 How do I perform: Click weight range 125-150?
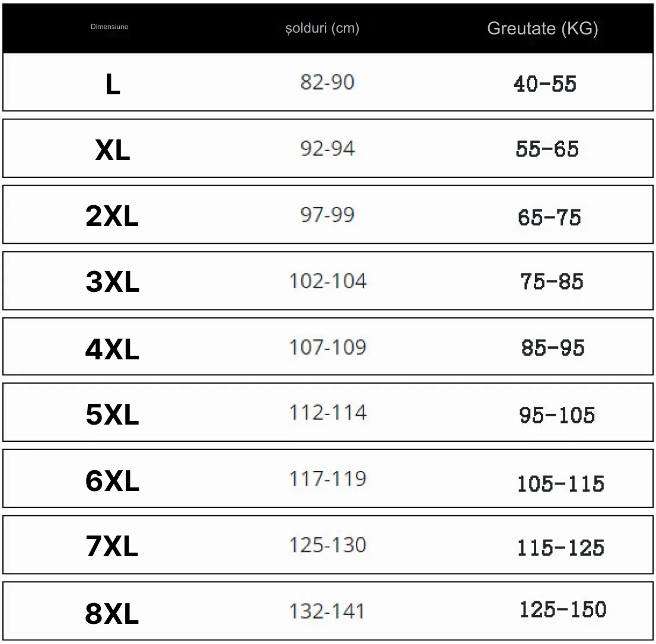[563, 609]
